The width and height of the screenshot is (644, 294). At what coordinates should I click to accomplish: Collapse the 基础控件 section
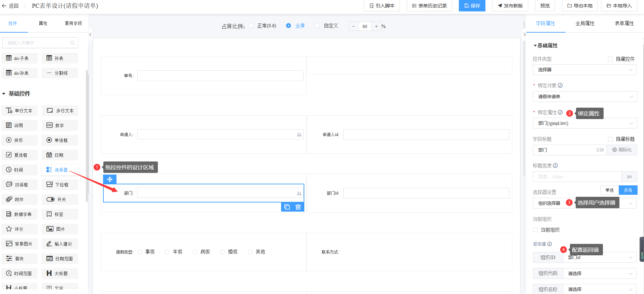4,94
